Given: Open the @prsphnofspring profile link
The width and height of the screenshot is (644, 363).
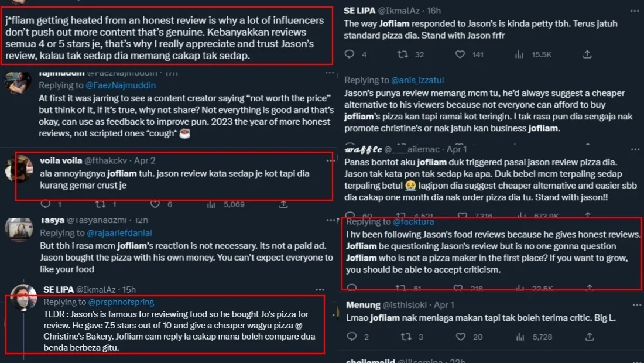Looking at the screenshot, I should 121,302.
